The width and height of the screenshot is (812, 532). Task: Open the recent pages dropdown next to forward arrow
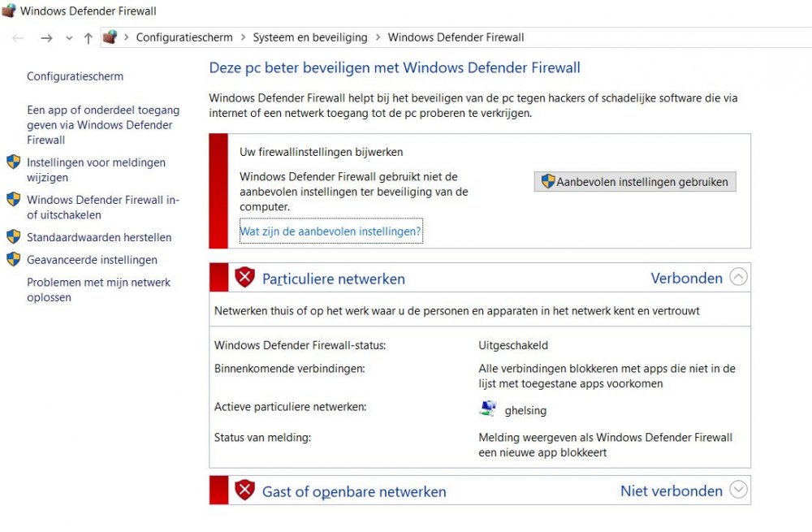tap(68, 37)
